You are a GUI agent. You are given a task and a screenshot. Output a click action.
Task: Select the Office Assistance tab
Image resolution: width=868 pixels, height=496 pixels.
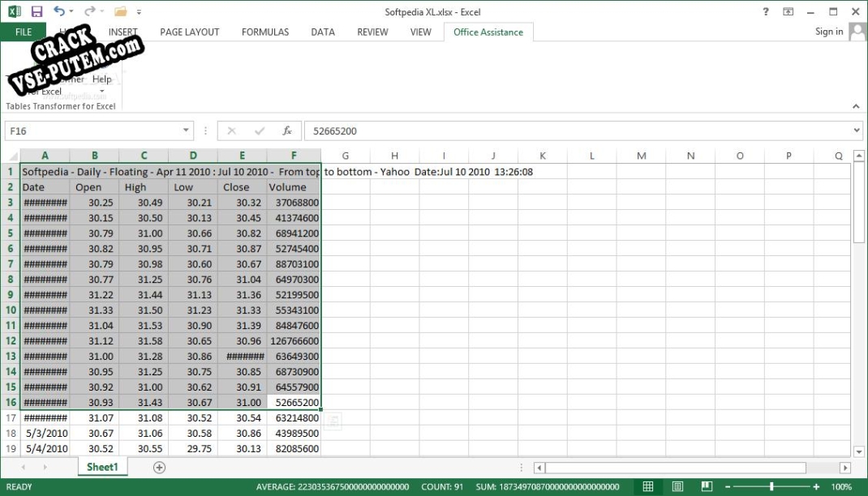(x=488, y=32)
